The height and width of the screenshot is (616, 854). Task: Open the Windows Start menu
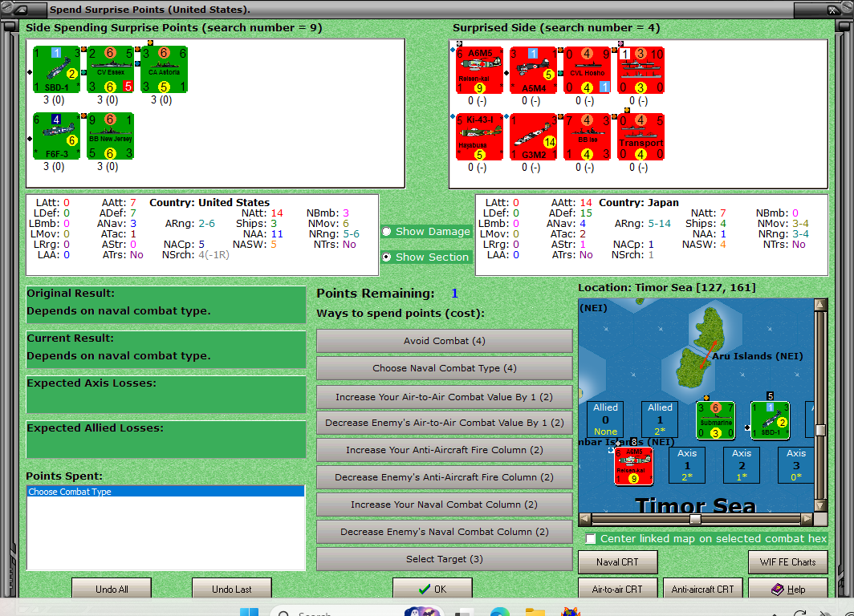(249, 613)
